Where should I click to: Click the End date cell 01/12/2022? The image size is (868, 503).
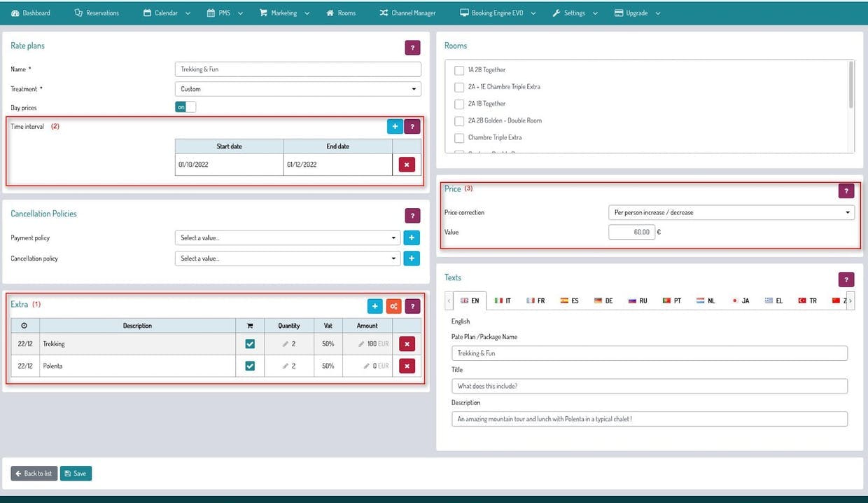(338, 165)
